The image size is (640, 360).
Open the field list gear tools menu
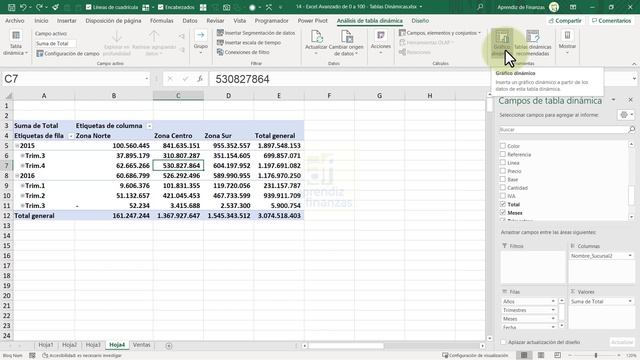coord(626,115)
